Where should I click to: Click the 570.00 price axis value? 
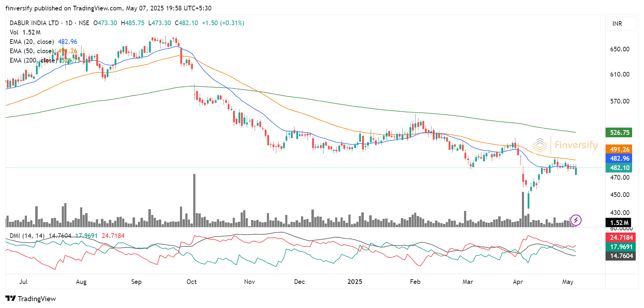coord(620,101)
